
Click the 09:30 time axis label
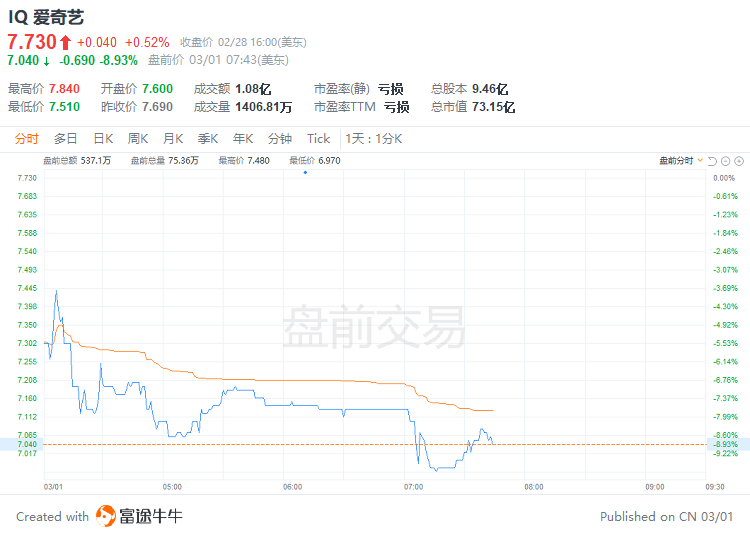click(x=715, y=487)
